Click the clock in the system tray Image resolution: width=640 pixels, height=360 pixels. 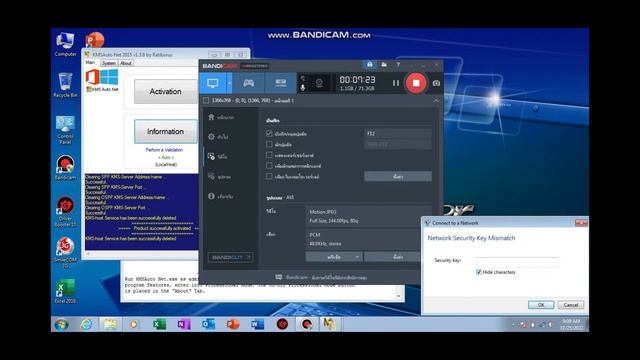(x=571, y=324)
